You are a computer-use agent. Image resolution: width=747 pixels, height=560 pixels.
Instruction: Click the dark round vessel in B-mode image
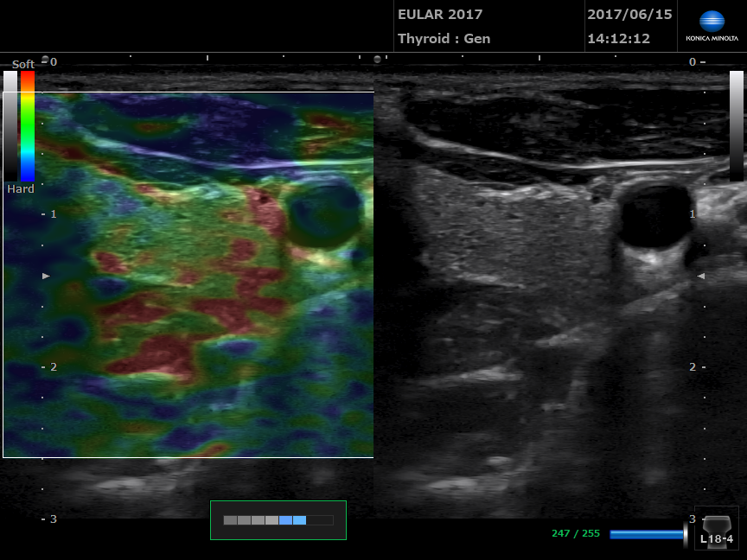(655, 216)
